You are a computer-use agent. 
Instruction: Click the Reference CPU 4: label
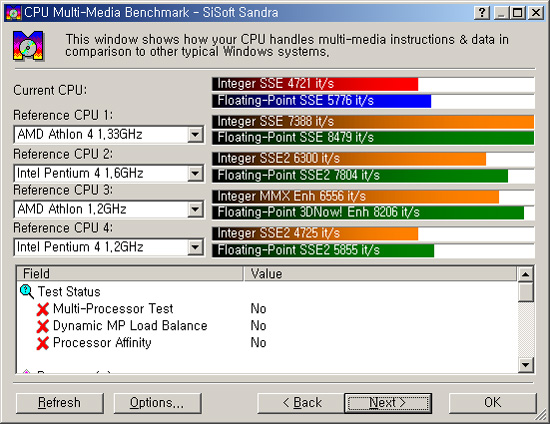coord(63,228)
